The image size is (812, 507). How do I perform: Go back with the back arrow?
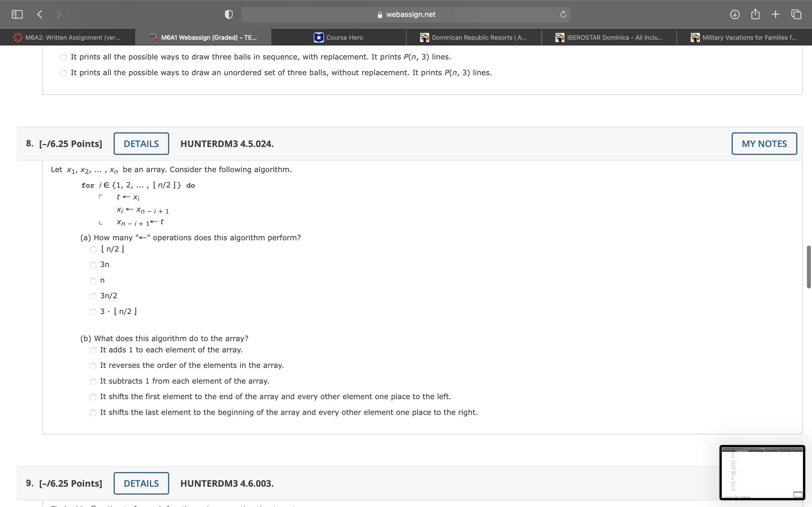coord(39,14)
